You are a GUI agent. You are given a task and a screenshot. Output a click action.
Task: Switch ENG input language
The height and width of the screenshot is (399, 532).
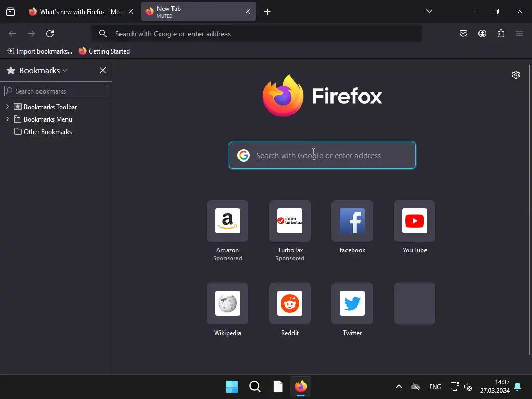[x=435, y=387]
